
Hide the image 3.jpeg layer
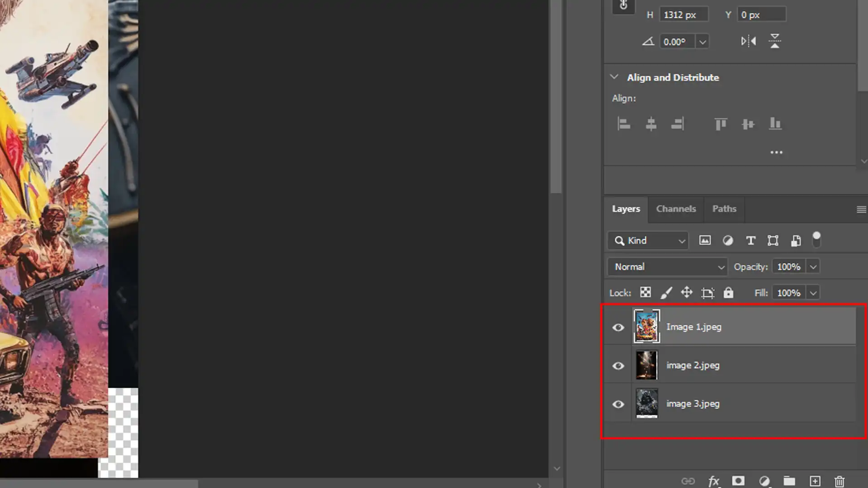click(x=618, y=404)
